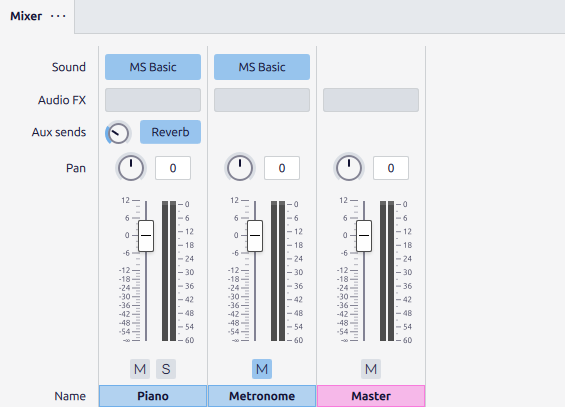This screenshot has width=565, height=407.
Task: Click the Metronome level meter
Action: [x=278, y=271]
